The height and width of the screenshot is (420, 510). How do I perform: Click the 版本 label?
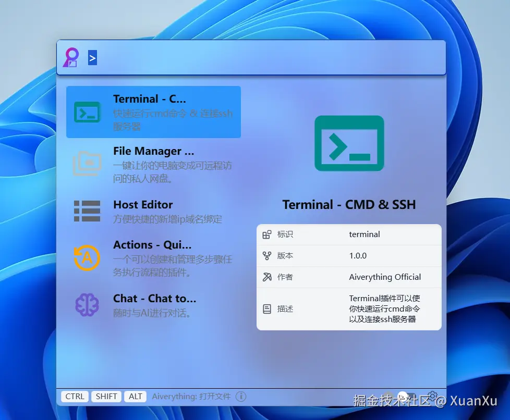click(x=285, y=256)
